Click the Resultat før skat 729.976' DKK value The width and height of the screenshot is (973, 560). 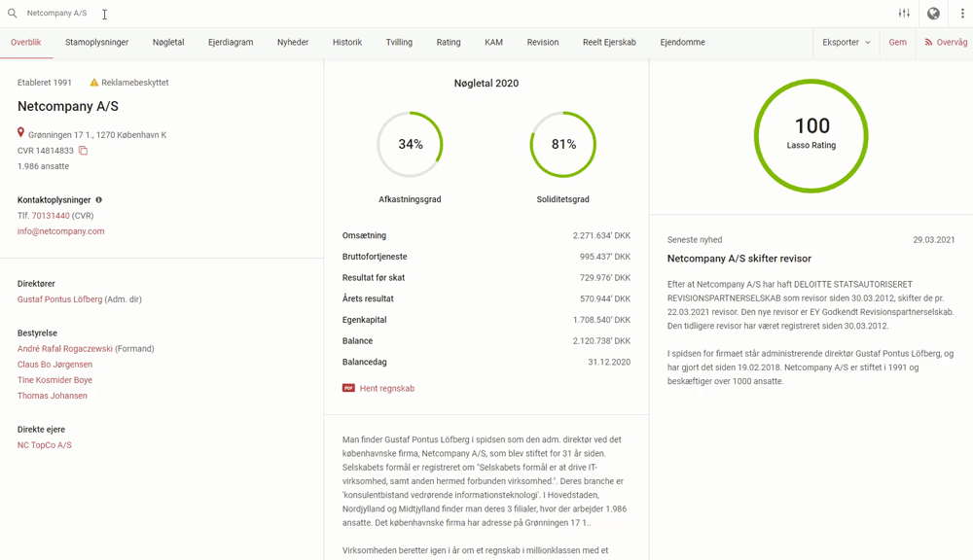tap(605, 278)
